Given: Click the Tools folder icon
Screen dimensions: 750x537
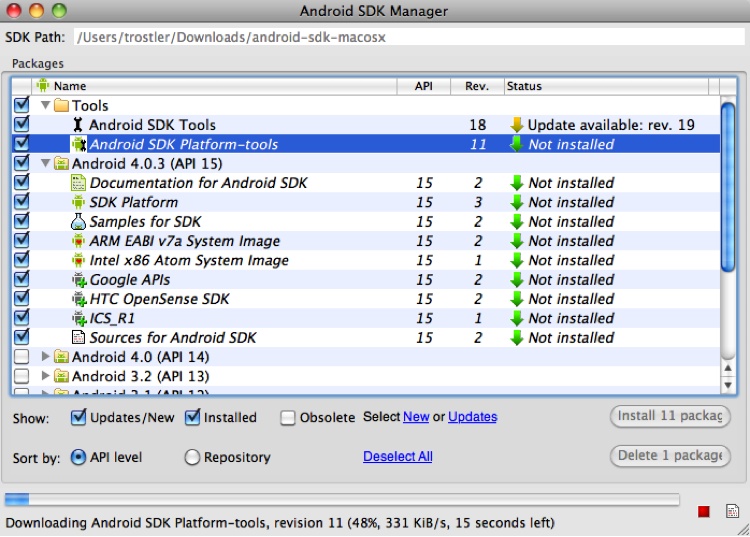Looking at the screenshot, I should (x=61, y=105).
